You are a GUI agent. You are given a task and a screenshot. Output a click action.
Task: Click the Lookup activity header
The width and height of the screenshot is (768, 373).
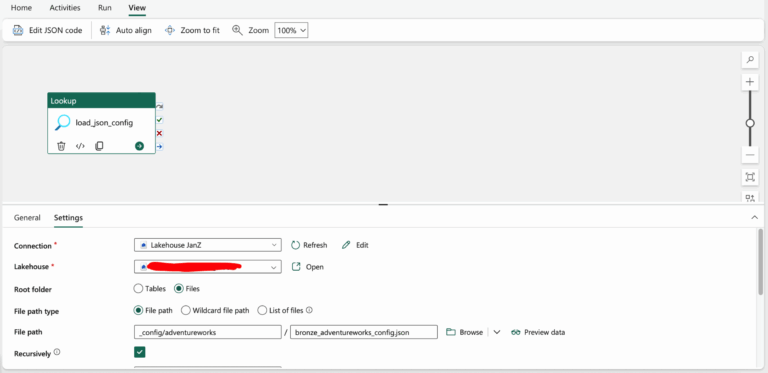pos(101,101)
